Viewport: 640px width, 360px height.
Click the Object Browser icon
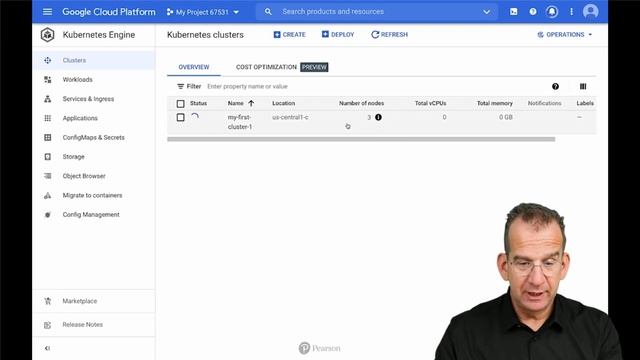pyautogui.click(x=48, y=176)
